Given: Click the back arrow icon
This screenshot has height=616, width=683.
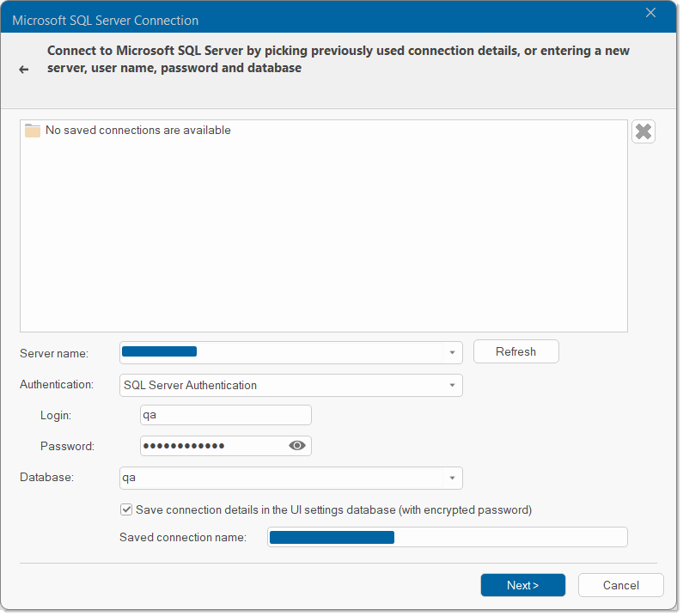Looking at the screenshot, I should click(24, 70).
